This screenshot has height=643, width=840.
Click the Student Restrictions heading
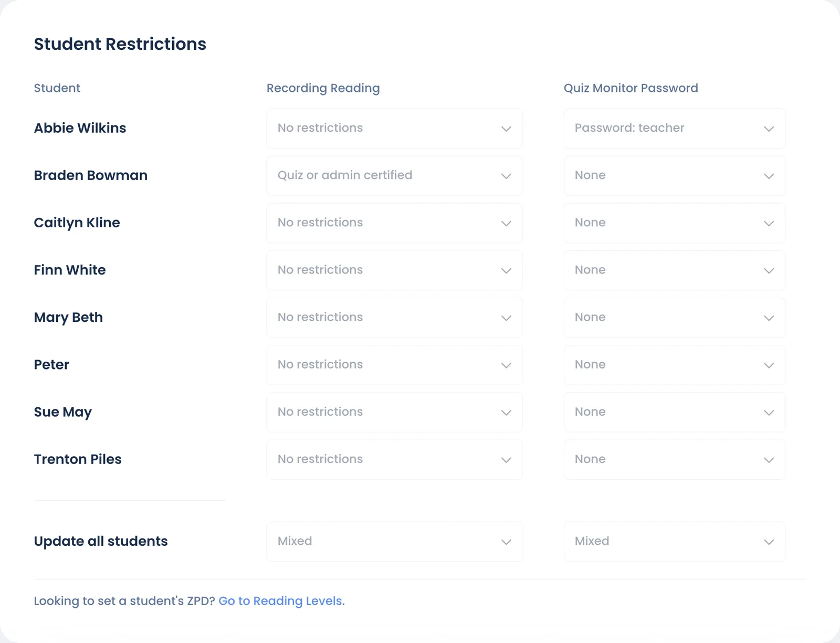pos(120,44)
